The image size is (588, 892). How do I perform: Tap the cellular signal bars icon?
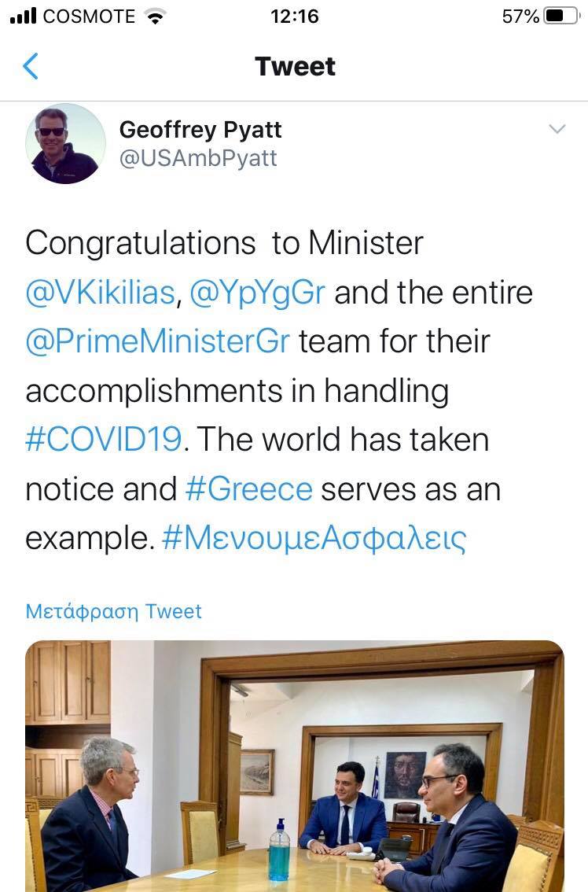(22, 17)
